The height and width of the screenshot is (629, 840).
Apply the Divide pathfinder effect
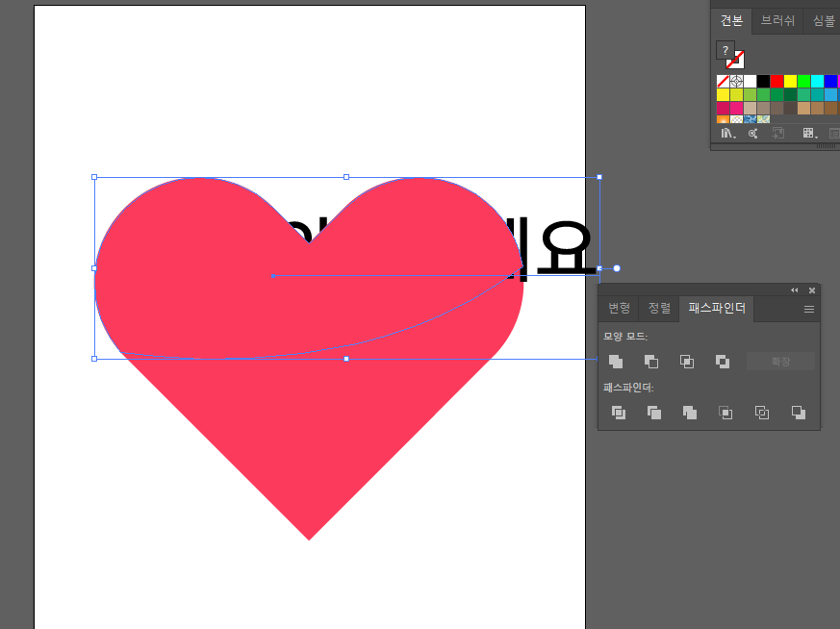pos(618,412)
